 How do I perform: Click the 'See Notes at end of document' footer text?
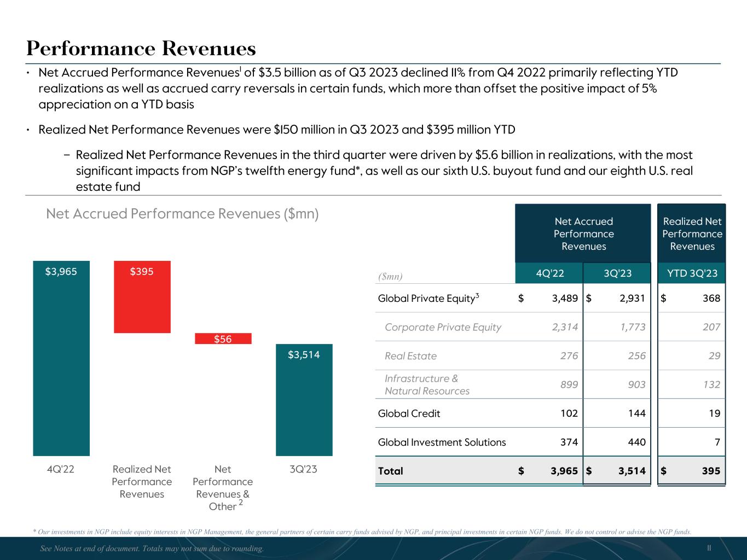point(152,549)
